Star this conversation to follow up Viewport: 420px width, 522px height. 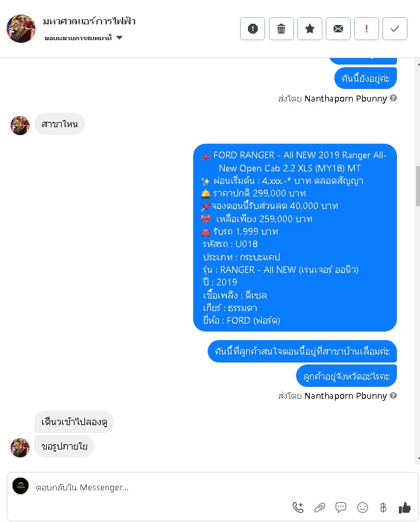(x=310, y=28)
